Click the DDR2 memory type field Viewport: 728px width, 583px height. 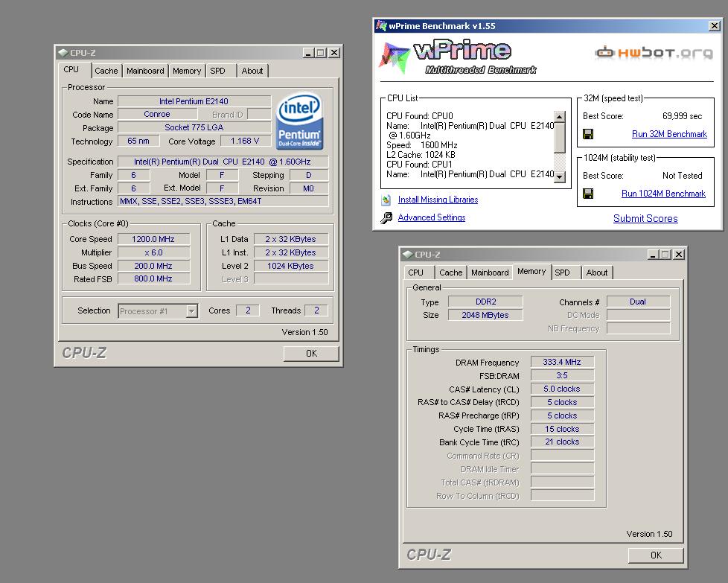[x=485, y=302]
